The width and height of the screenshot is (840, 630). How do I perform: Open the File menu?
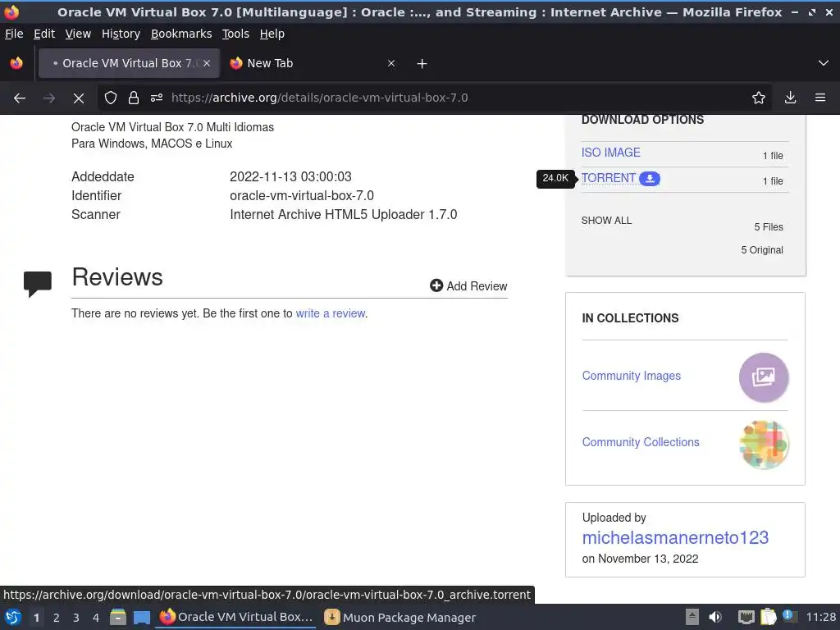coord(14,34)
